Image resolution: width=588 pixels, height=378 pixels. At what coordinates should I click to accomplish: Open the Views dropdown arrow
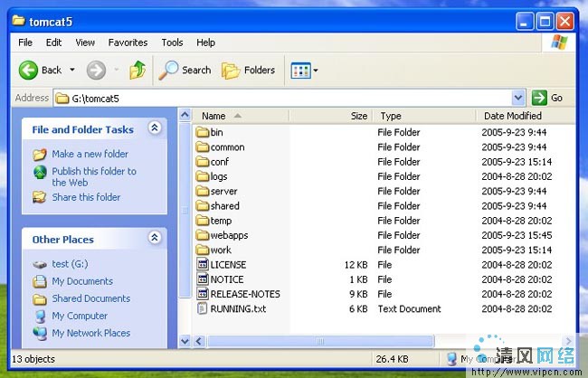316,71
